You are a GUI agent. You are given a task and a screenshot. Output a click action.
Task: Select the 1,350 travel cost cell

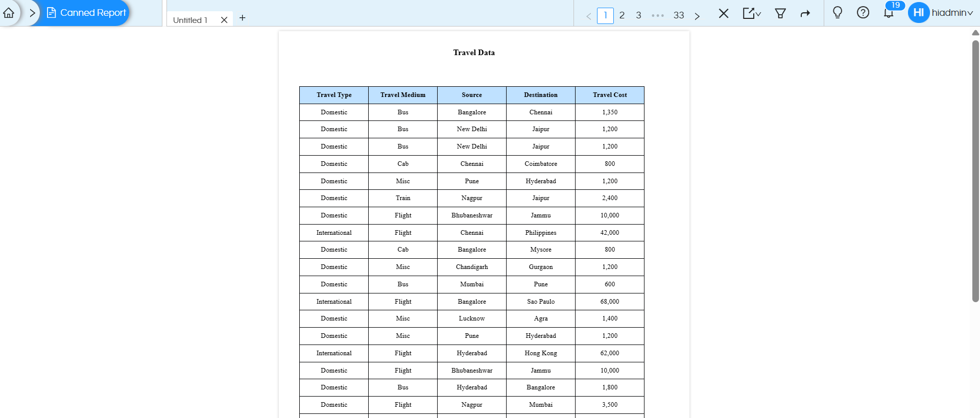tap(610, 112)
